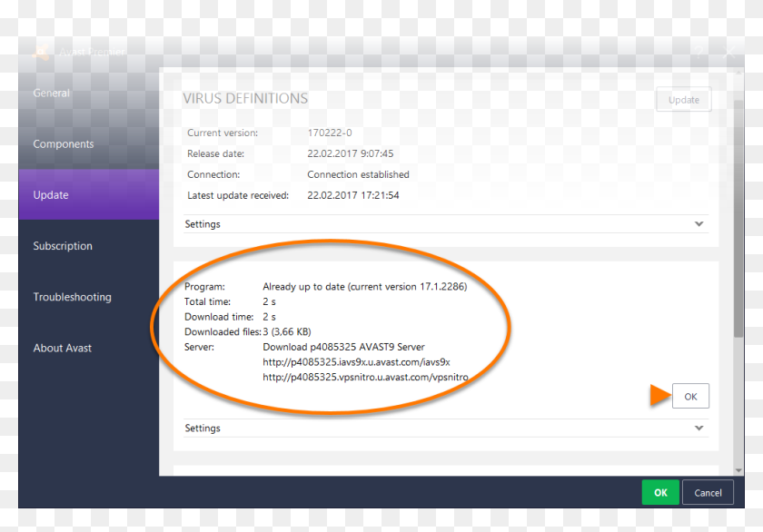Click the VIRUS DEFINITIONS heading
This screenshot has height=532, width=763.
(x=245, y=98)
